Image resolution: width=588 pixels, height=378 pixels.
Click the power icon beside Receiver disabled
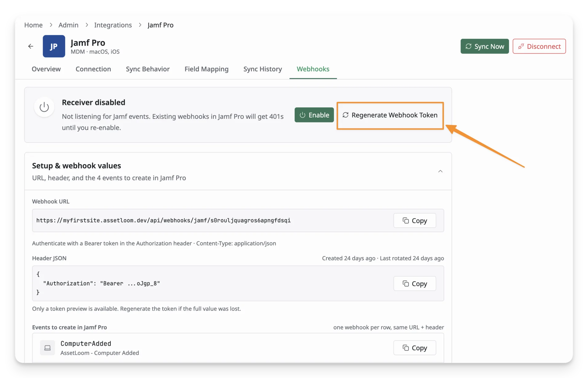tap(44, 107)
